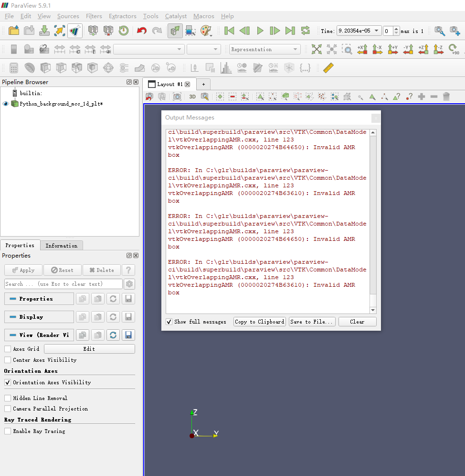Switch to the Information tab

[62, 246]
